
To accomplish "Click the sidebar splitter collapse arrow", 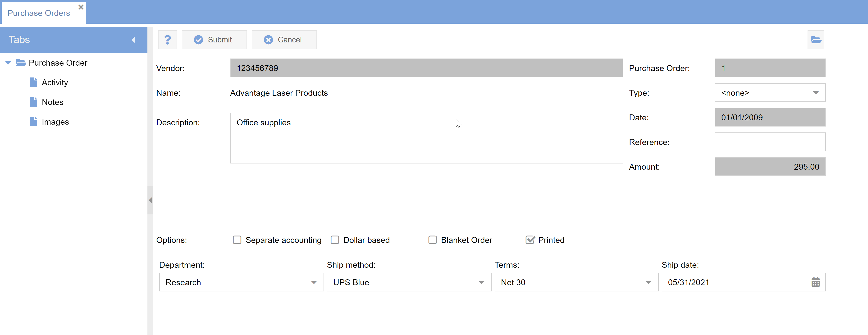I will (x=150, y=200).
